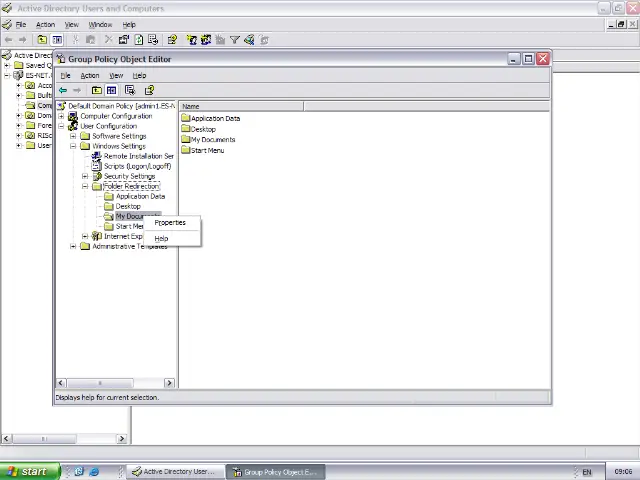Select Default Domain Policy root node
Image resolution: width=640 pixels, height=480 pixels.
tap(121, 106)
